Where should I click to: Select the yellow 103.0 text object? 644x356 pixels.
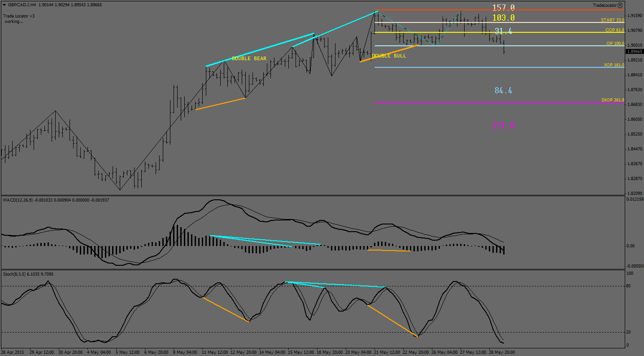point(503,18)
